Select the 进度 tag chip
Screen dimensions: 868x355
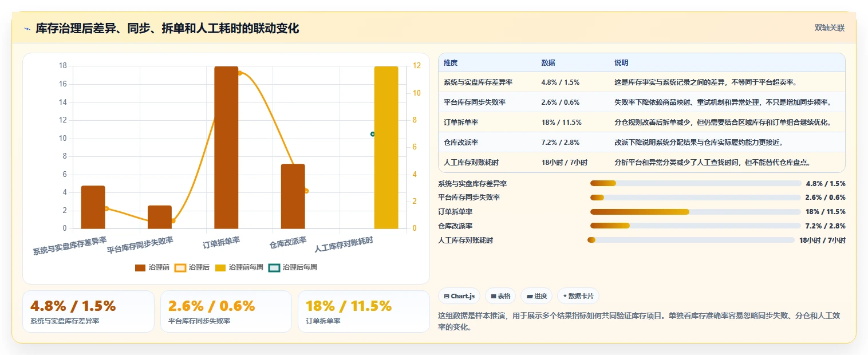pyautogui.click(x=536, y=296)
